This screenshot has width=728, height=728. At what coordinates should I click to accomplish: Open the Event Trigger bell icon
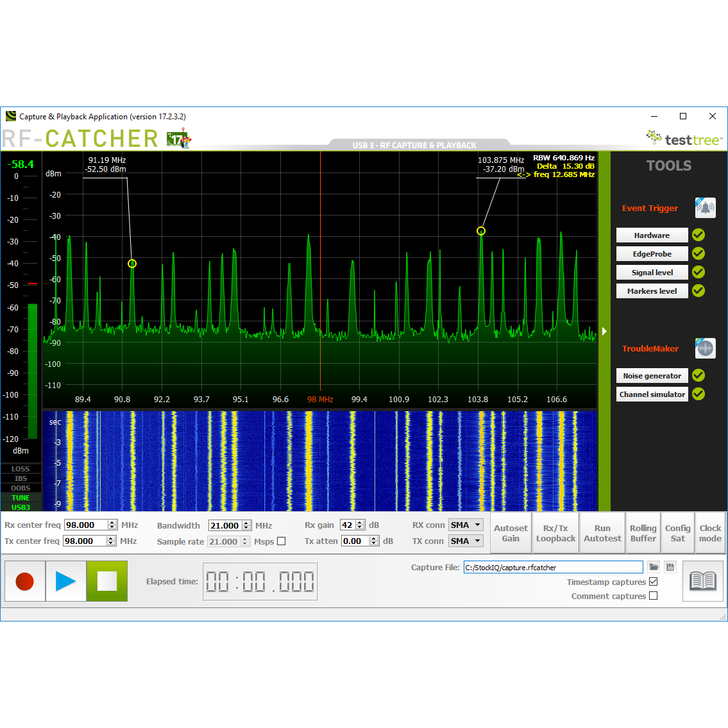[x=705, y=207]
